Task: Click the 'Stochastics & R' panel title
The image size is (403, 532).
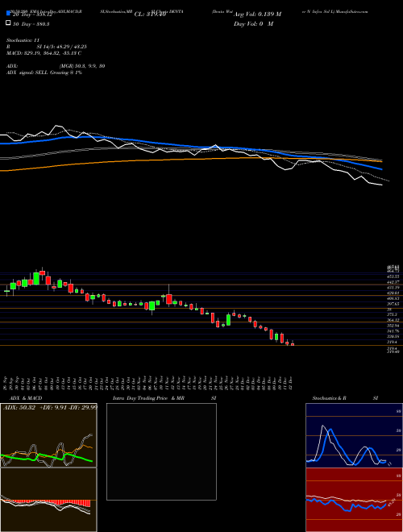Action: tap(329, 398)
